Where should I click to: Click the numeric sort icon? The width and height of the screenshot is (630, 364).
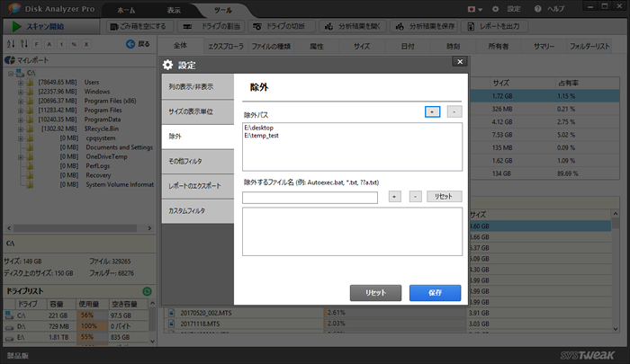(24, 44)
